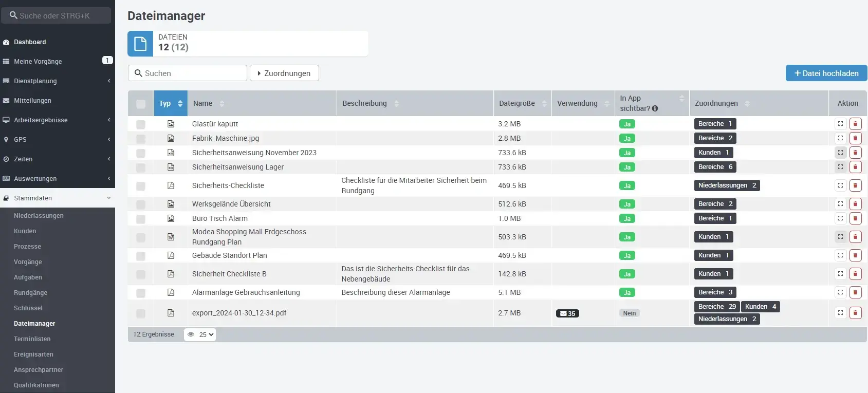Image resolution: width=868 pixels, height=393 pixels.
Task: Open Schlüssel in the sidebar
Action: [28, 308]
